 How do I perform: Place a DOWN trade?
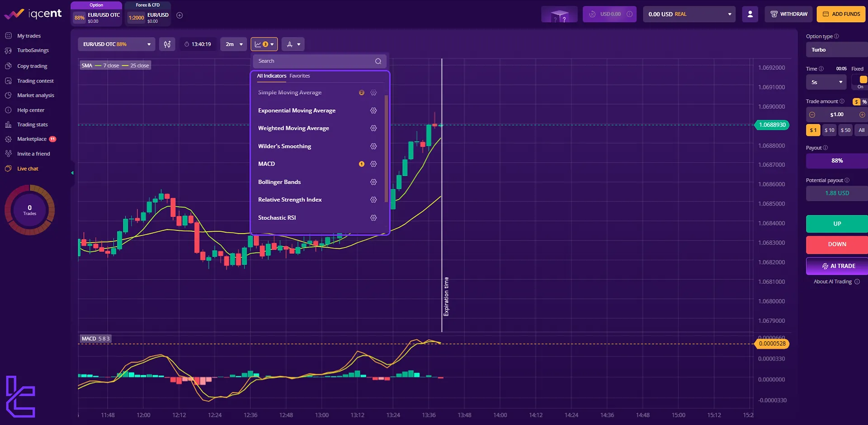tap(837, 244)
